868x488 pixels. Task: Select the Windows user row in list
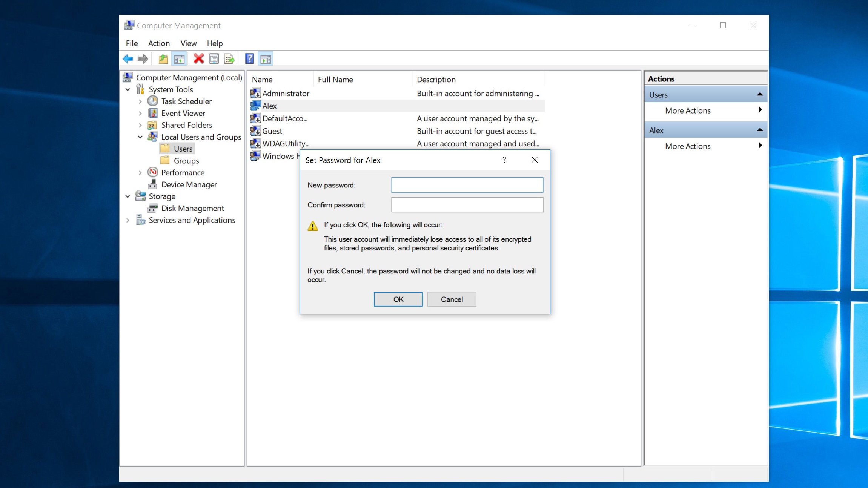(x=275, y=156)
